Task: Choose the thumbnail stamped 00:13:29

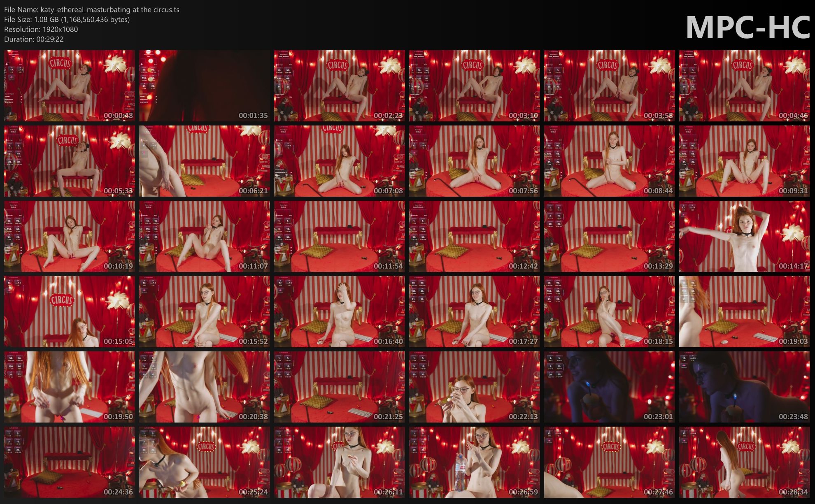Action: [x=610, y=237]
